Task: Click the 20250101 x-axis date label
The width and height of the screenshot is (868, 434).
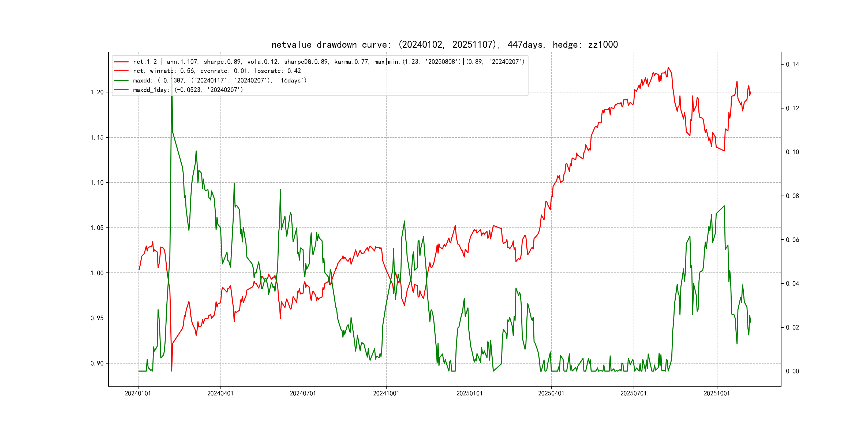Action: coord(469,394)
